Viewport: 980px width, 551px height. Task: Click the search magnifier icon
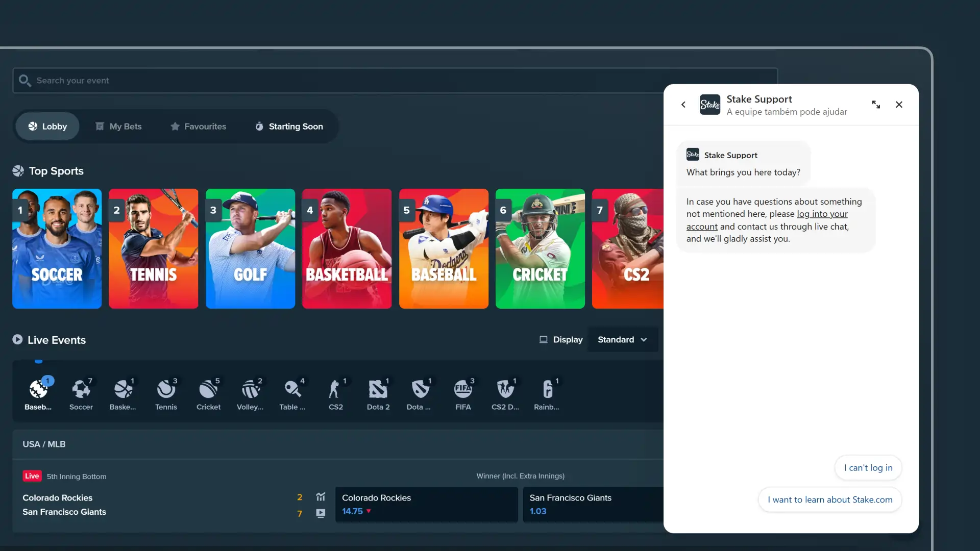(x=24, y=81)
